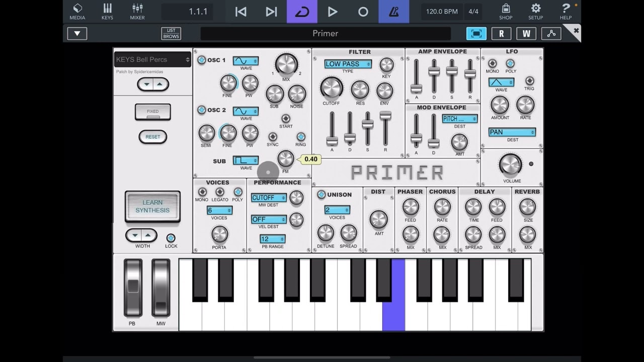This screenshot has width=644, height=362.
Task: Select the MONO voices radio button
Action: tap(202, 192)
